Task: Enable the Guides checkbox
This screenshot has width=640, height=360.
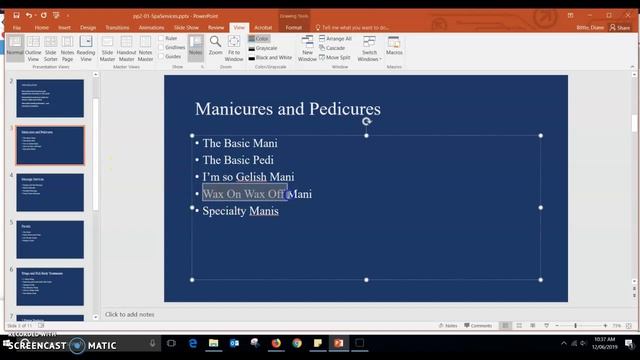Action: pos(161,56)
